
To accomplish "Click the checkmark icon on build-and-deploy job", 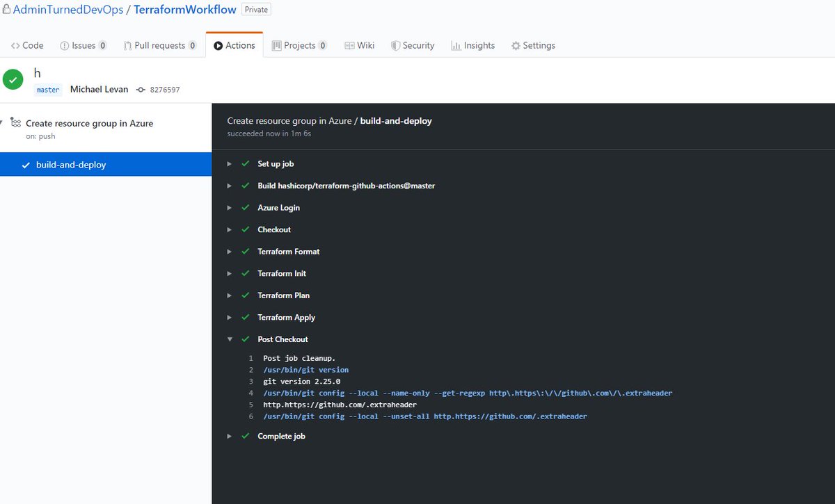I will pyautogui.click(x=26, y=165).
